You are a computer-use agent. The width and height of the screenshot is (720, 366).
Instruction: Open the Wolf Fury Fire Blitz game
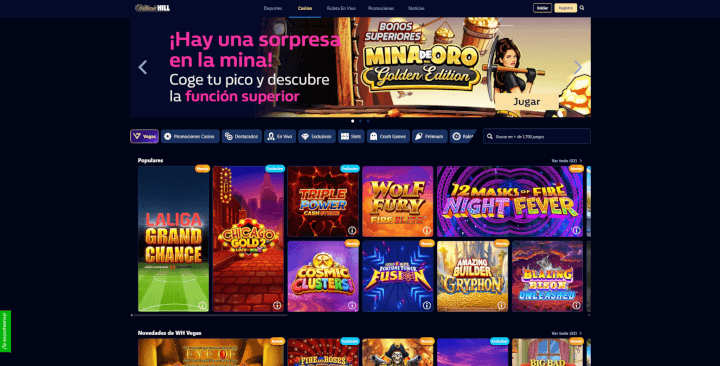pos(398,201)
